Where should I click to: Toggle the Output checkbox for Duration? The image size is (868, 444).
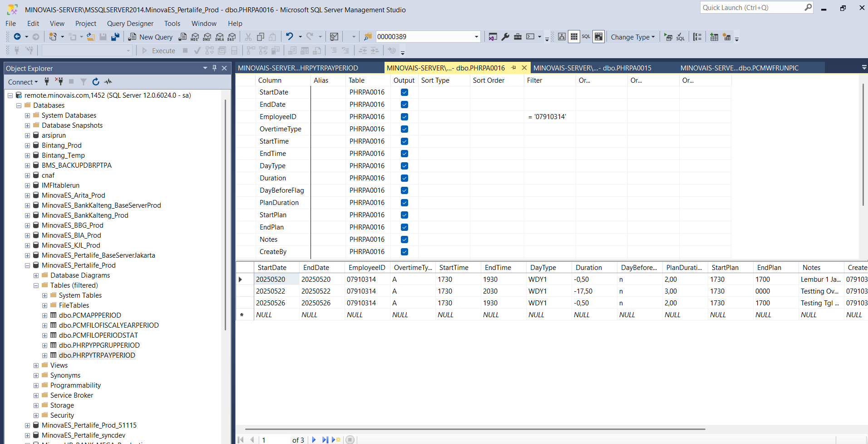(x=404, y=178)
